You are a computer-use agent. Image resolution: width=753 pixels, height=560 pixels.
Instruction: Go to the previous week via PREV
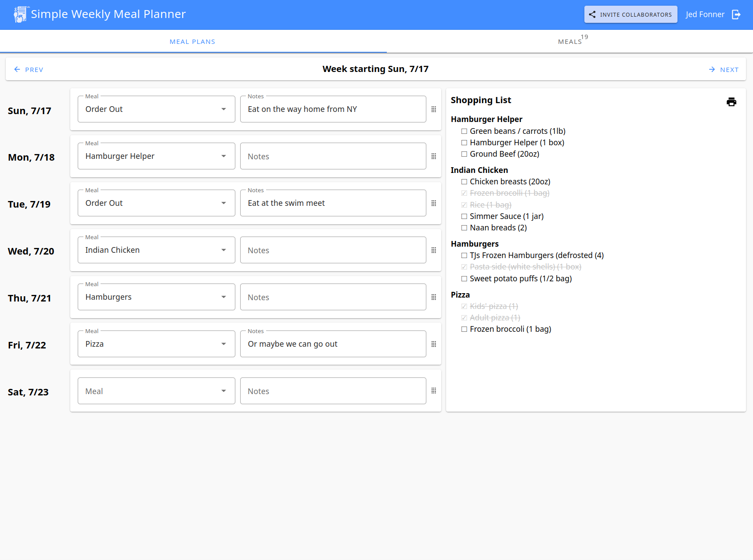tap(28, 69)
